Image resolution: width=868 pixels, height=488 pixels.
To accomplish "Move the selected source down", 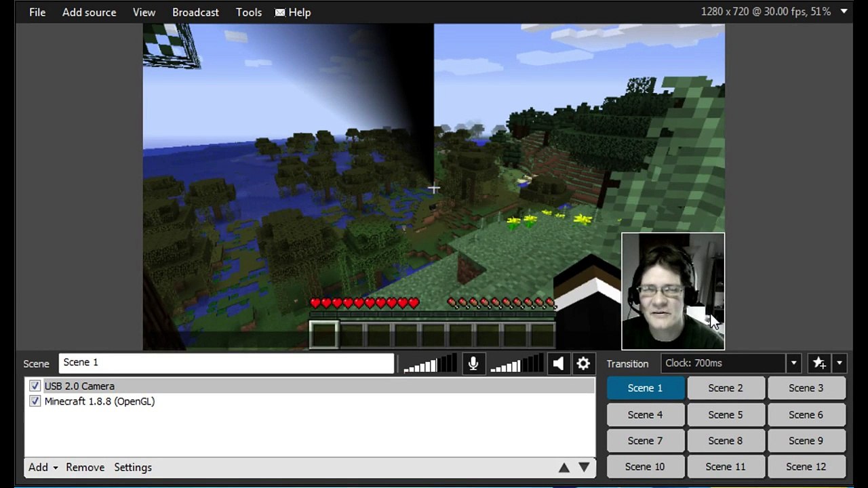I will click(x=584, y=467).
